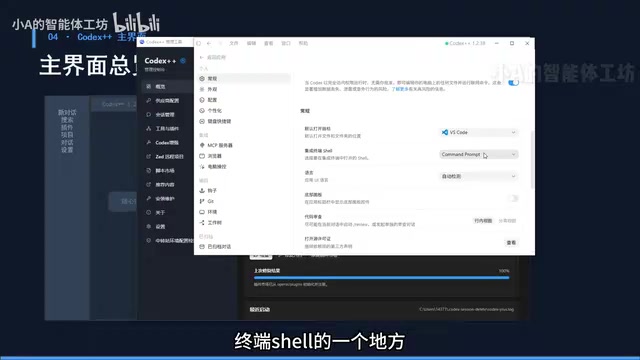Image resolution: width=640 pixels, height=360 pixels.
Task: Click 返回应用 back to app link
Action: [x=213, y=58]
